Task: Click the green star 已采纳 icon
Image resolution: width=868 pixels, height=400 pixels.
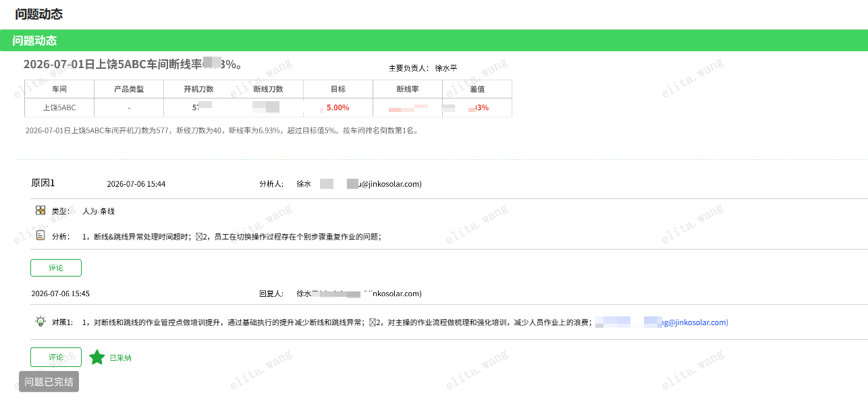Action: coord(97,357)
